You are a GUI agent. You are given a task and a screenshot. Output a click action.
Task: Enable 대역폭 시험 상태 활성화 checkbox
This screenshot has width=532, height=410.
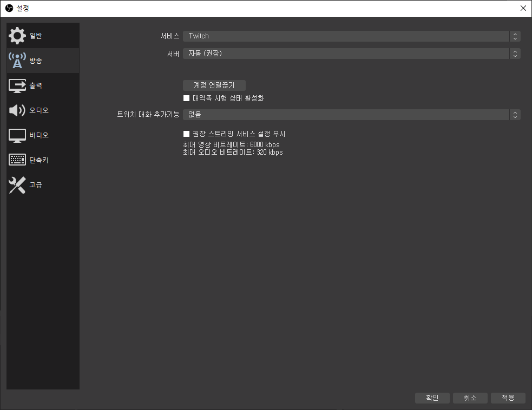coord(186,98)
